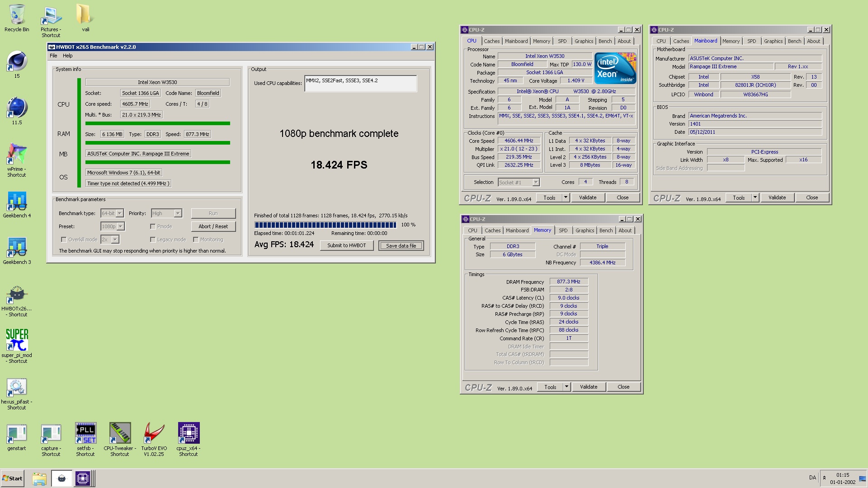The height and width of the screenshot is (488, 868).
Task: Click Abort / Reset button
Action: coord(213,226)
